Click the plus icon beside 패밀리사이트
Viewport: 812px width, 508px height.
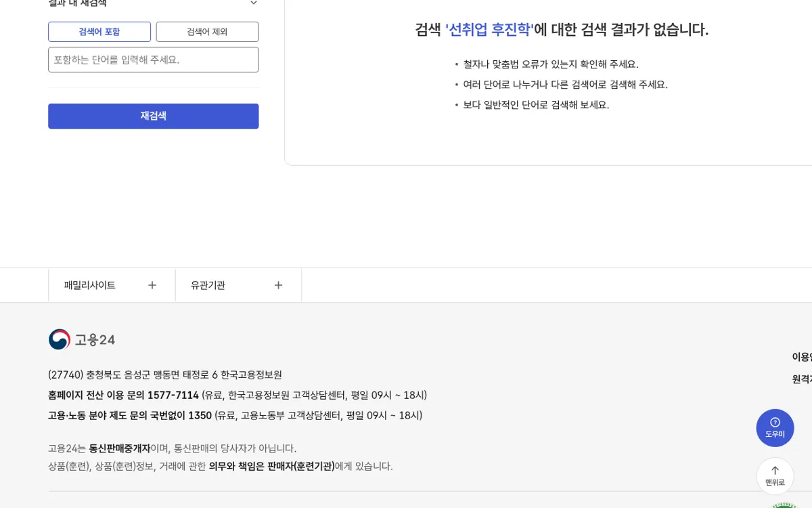click(152, 285)
